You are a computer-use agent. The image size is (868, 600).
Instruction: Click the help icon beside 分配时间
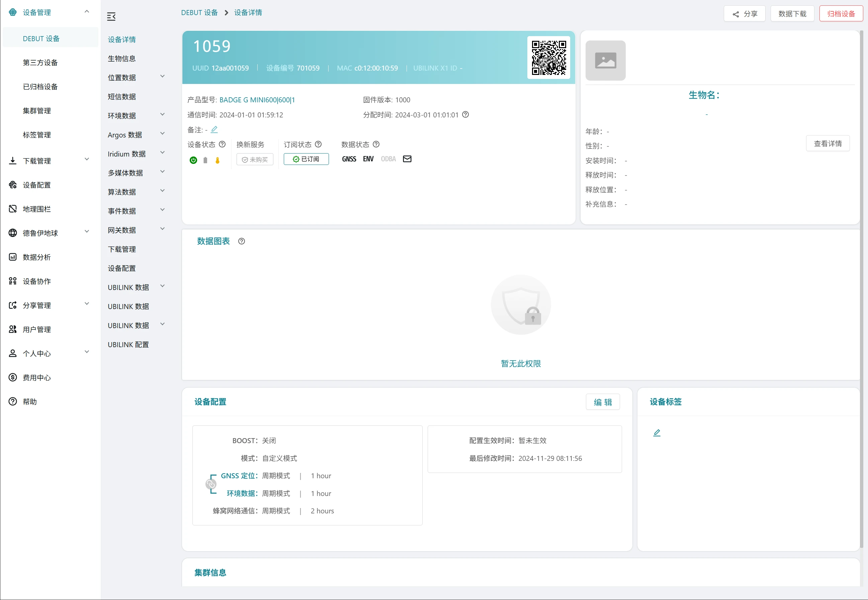pyautogui.click(x=465, y=115)
